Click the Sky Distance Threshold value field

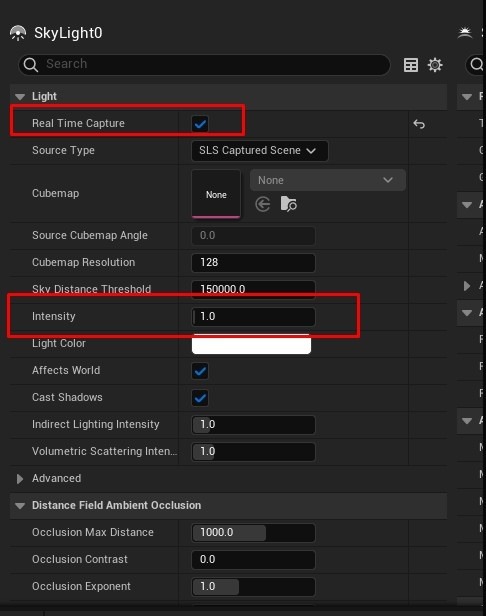(x=253, y=290)
